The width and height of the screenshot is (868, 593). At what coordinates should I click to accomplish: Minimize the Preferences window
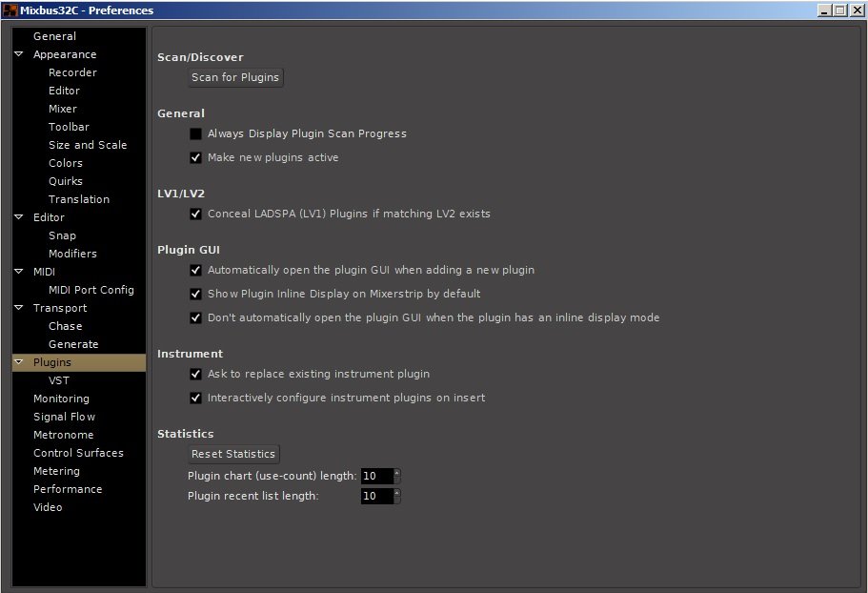coord(824,10)
